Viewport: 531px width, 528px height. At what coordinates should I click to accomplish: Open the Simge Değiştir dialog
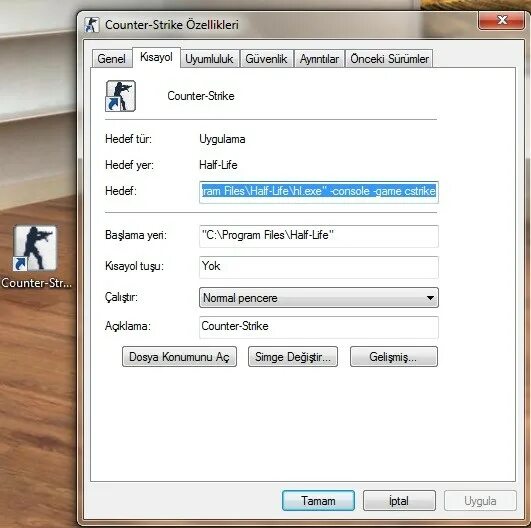[293, 357]
